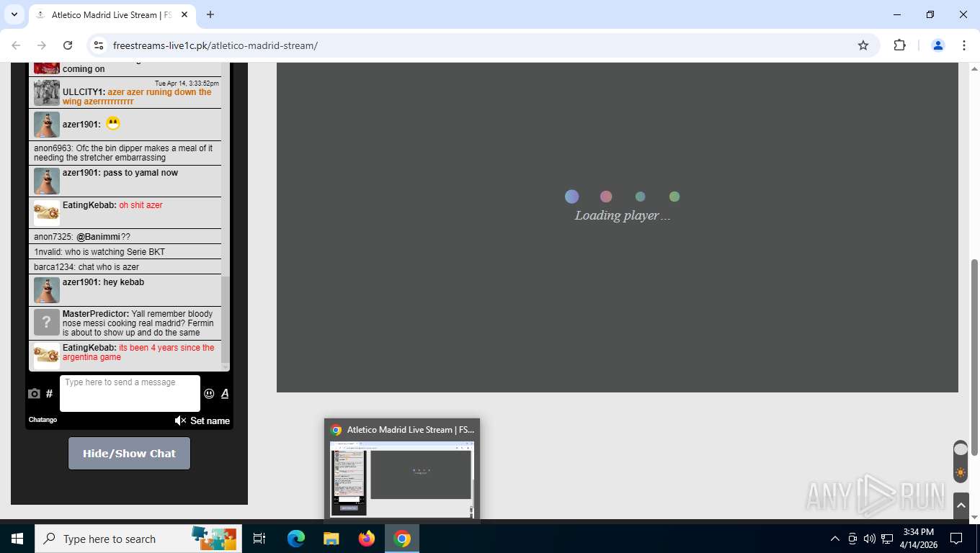Click the Set name link
Screen dimensions: 980x553
[x=210, y=421]
